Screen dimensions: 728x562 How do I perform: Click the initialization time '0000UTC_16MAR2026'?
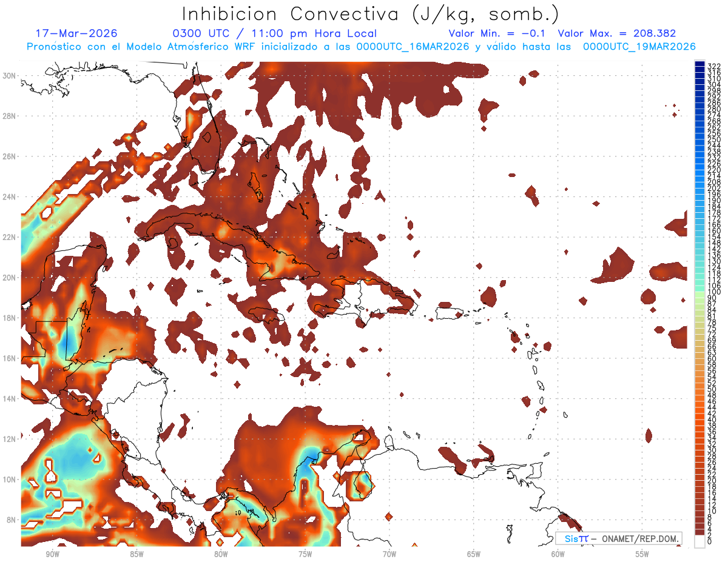coord(413,47)
